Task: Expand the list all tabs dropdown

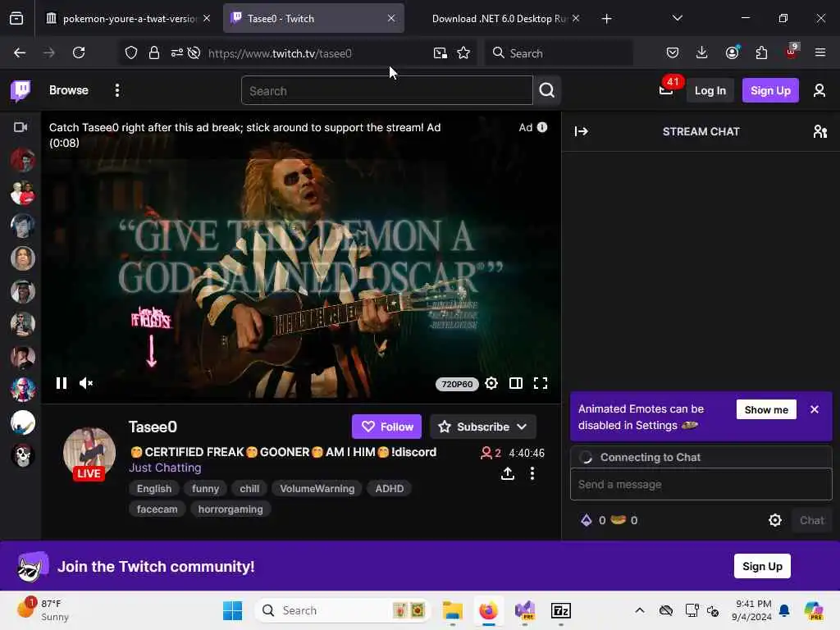Action: pyautogui.click(x=677, y=18)
